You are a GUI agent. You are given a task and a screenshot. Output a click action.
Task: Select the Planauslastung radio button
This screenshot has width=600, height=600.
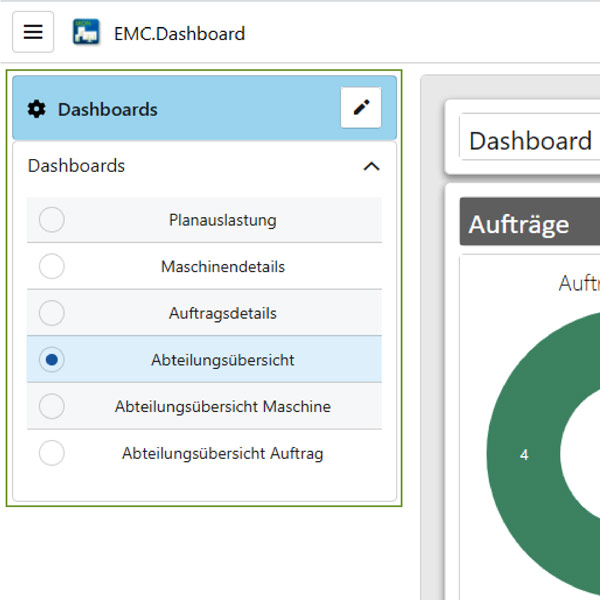click(52, 220)
